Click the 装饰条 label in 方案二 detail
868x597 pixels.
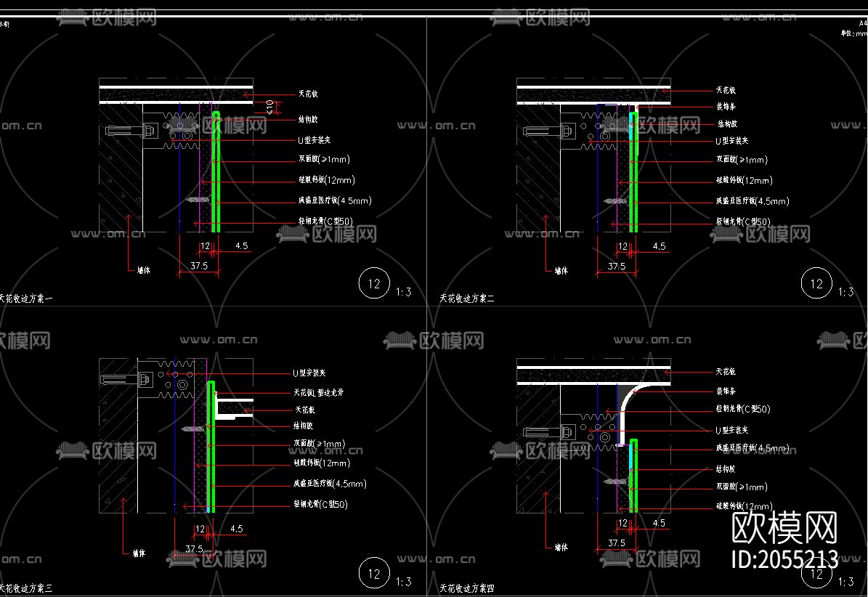point(726,106)
